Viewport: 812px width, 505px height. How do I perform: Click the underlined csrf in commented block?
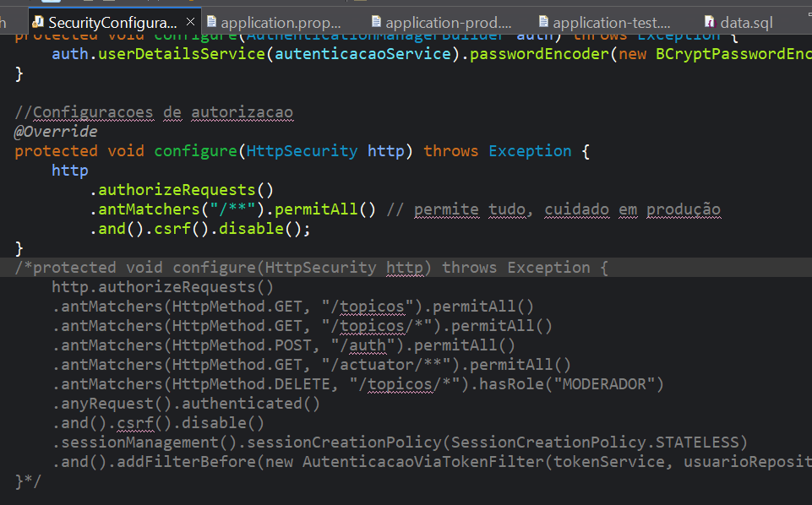click(135, 423)
